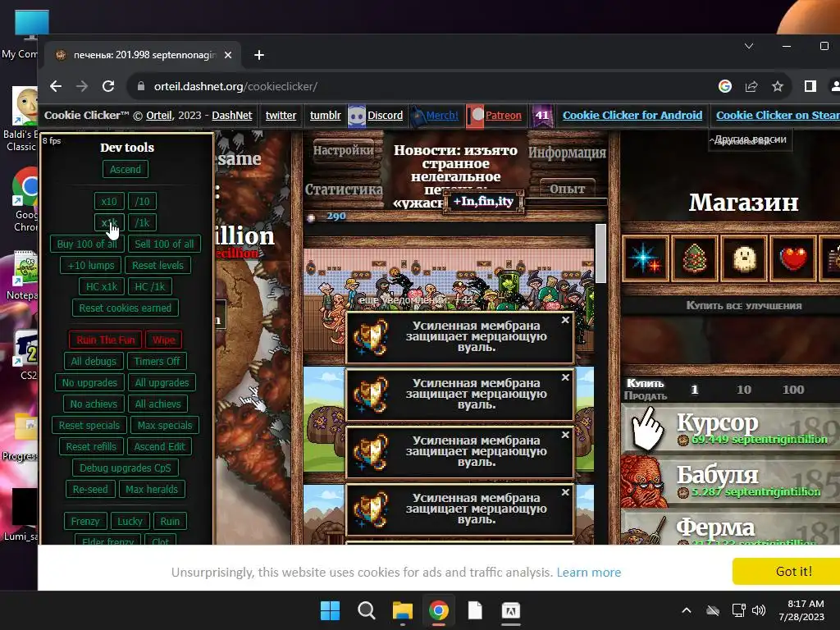Image resolution: width=840 pixels, height=630 pixels.
Task: Toggle Debug upgrades CpS
Action: click(126, 468)
